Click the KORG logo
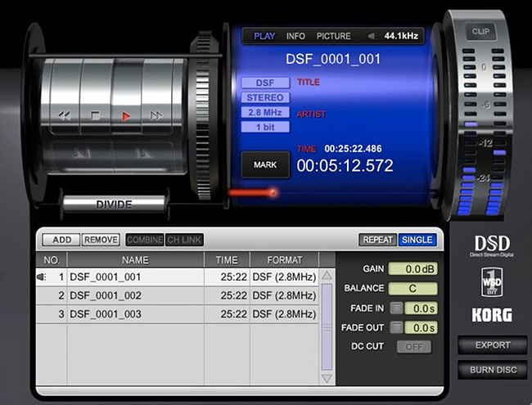 coord(492,315)
